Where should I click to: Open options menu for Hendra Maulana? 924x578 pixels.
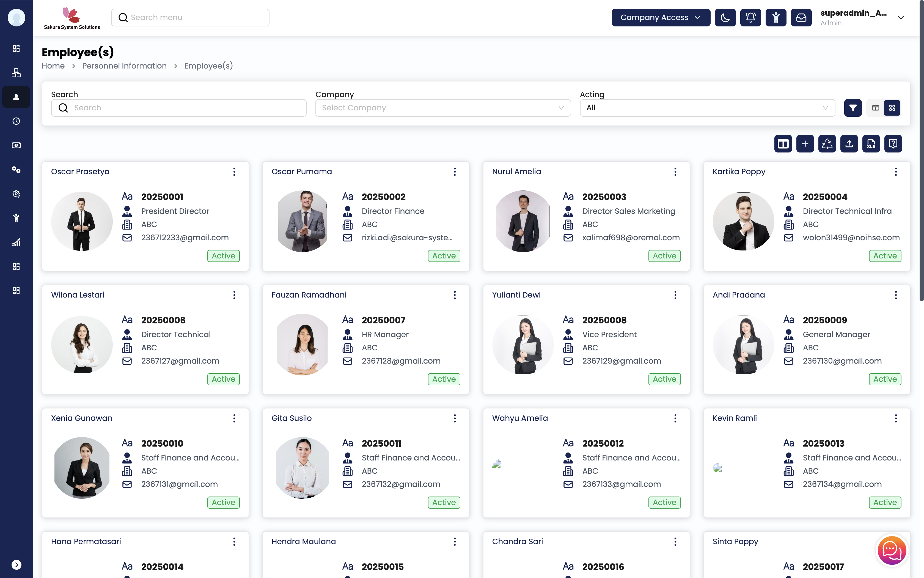[455, 541]
